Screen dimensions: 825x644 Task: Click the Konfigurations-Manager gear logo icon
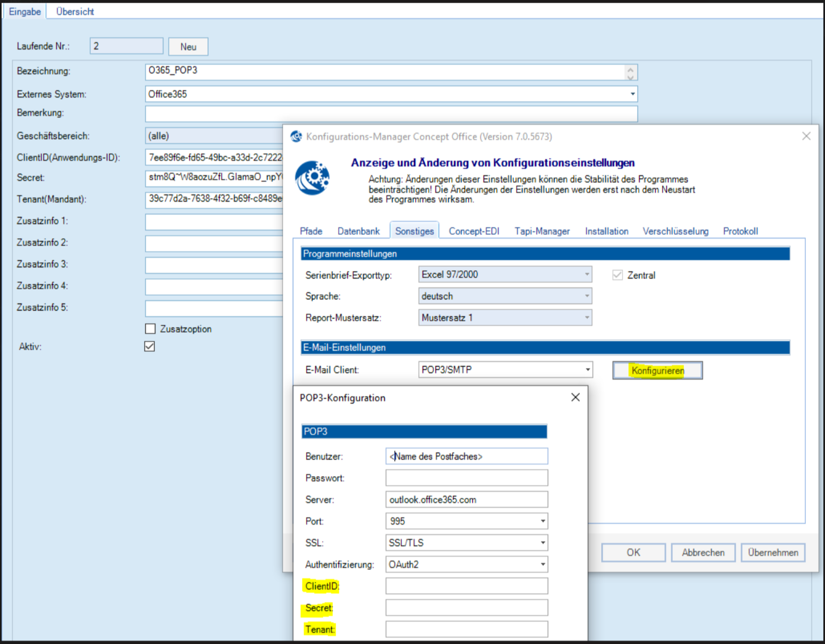point(312,178)
